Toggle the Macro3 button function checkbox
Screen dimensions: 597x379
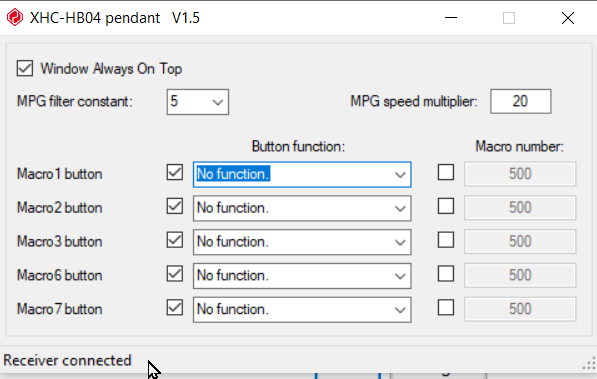tap(175, 240)
